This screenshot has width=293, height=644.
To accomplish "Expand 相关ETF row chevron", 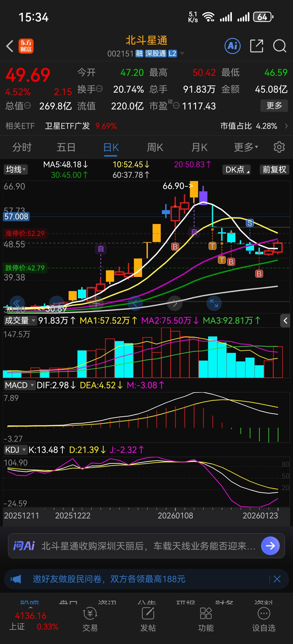I will (x=286, y=126).
